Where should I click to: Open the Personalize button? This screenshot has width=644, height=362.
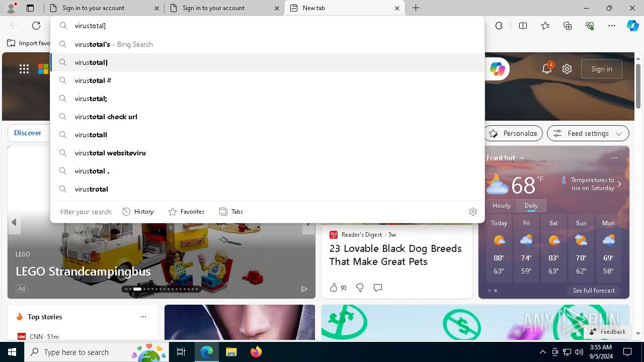[x=513, y=133]
